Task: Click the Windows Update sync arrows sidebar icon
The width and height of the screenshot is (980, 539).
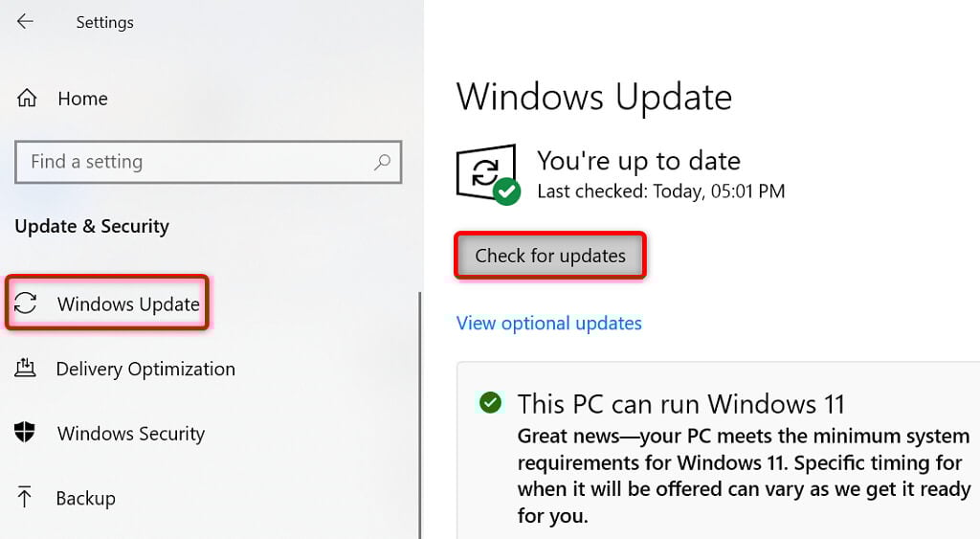Action: click(x=26, y=304)
